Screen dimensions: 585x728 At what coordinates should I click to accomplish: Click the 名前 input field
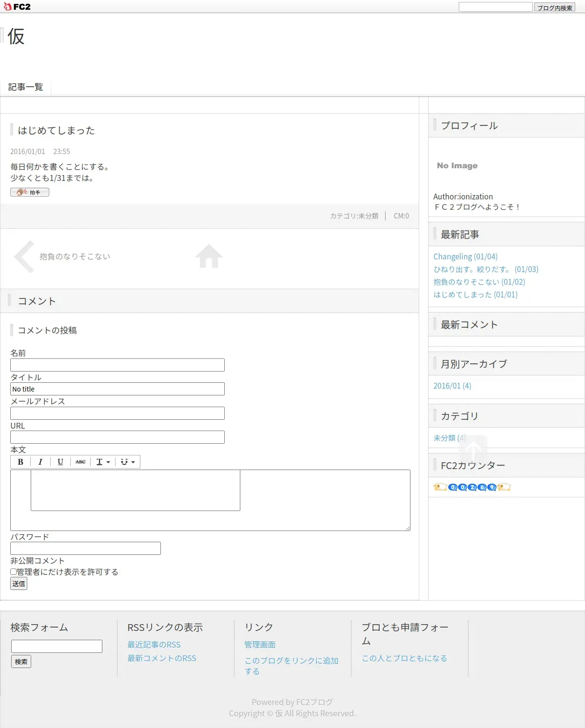(117, 365)
